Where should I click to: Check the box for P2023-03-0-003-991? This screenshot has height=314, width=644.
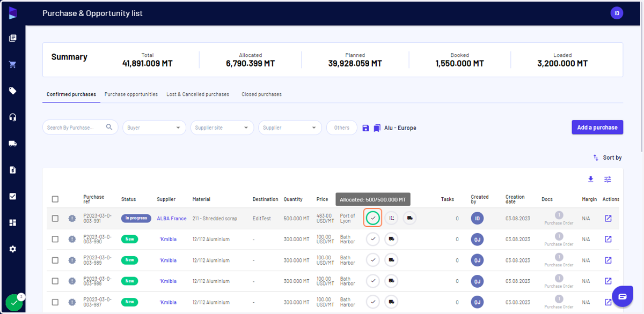(x=55, y=218)
